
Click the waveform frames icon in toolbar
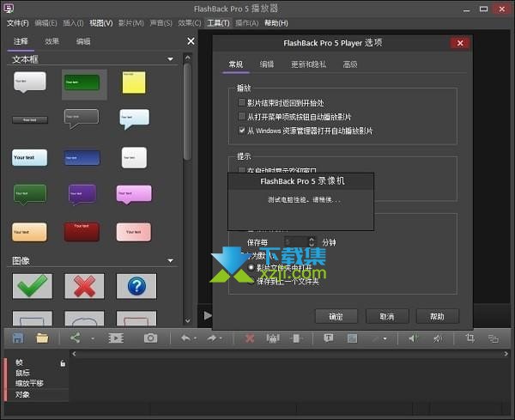[273, 338]
